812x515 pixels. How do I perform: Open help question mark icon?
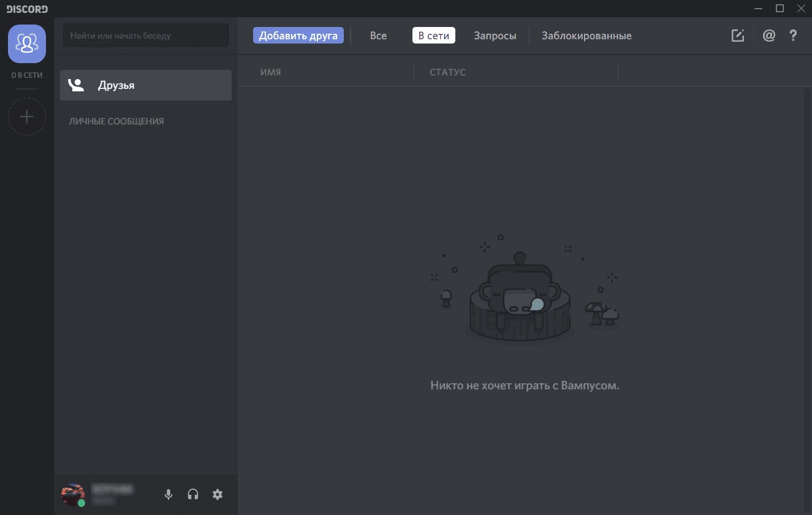(793, 36)
